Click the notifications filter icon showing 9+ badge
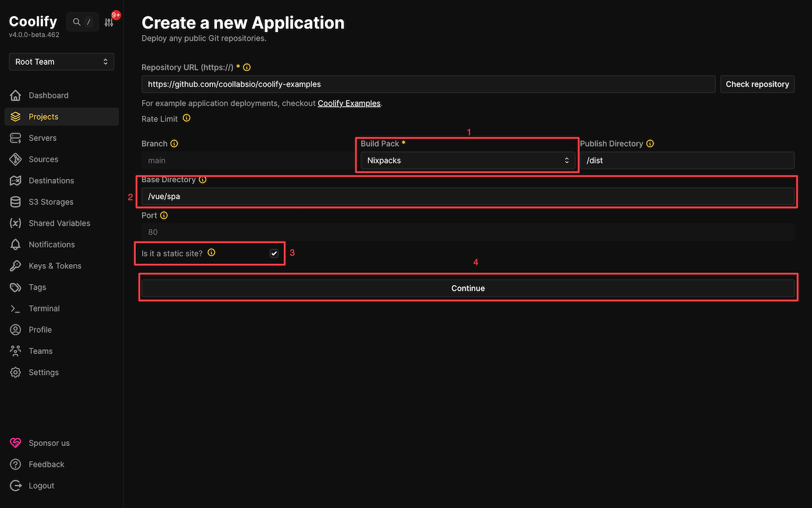Image resolution: width=812 pixels, height=508 pixels. click(x=109, y=21)
